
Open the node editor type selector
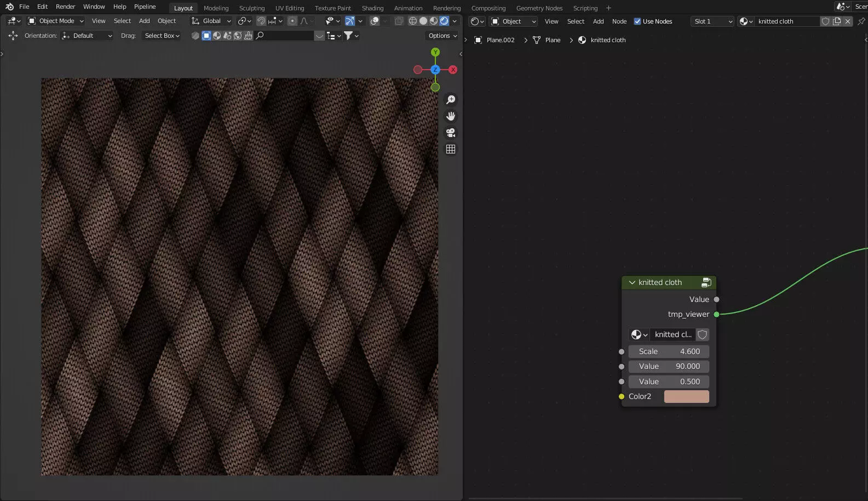(478, 21)
